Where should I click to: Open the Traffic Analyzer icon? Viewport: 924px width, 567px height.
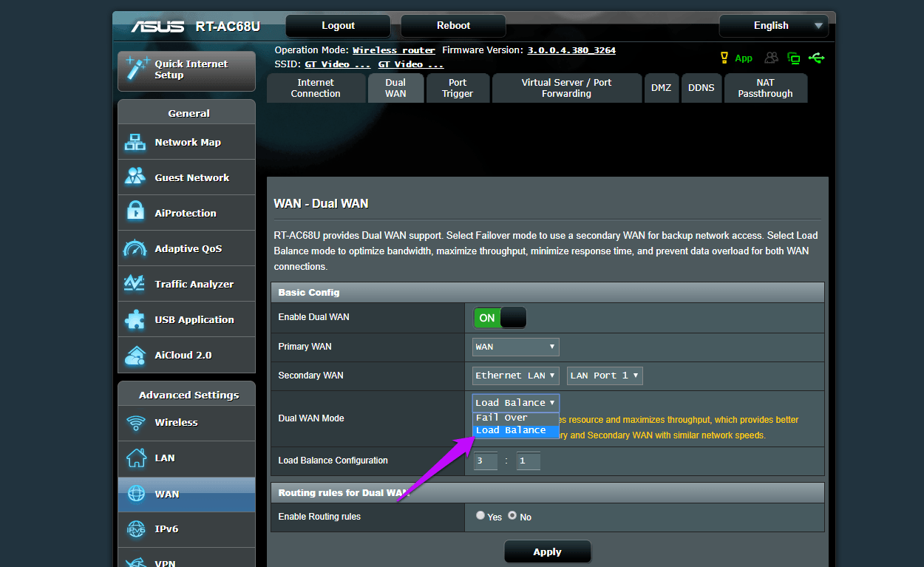coord(135,284)
